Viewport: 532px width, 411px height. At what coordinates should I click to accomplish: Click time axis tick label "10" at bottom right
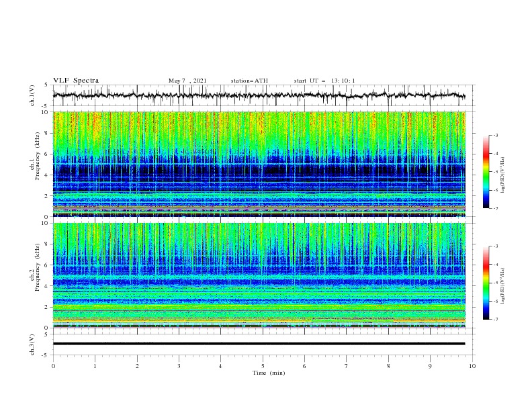point(472,366)
